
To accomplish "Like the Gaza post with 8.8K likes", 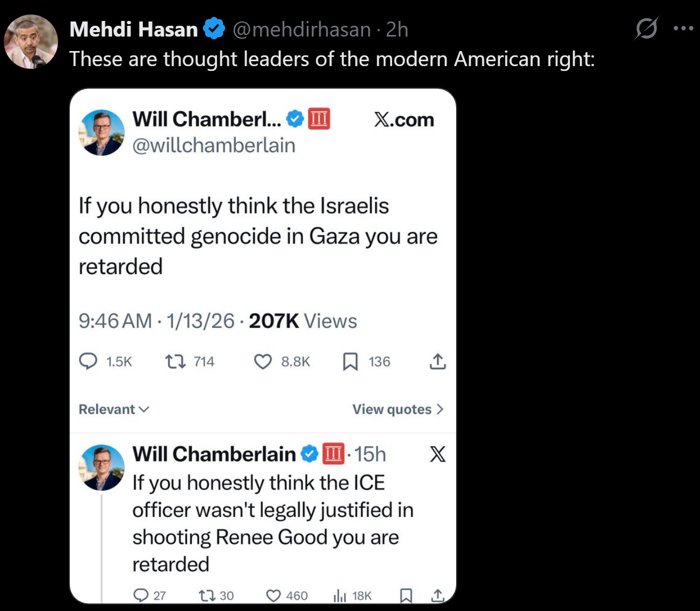I will click(x=263, y=362).
